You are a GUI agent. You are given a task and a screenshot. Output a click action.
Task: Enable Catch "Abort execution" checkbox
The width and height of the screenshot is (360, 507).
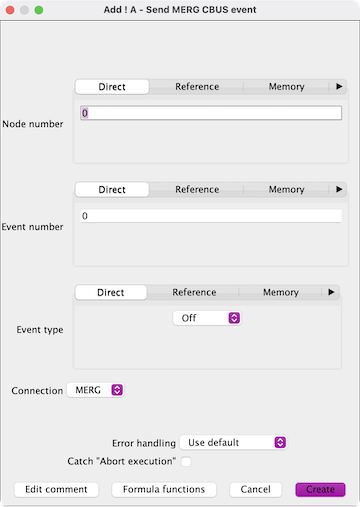tap(186, 462)
